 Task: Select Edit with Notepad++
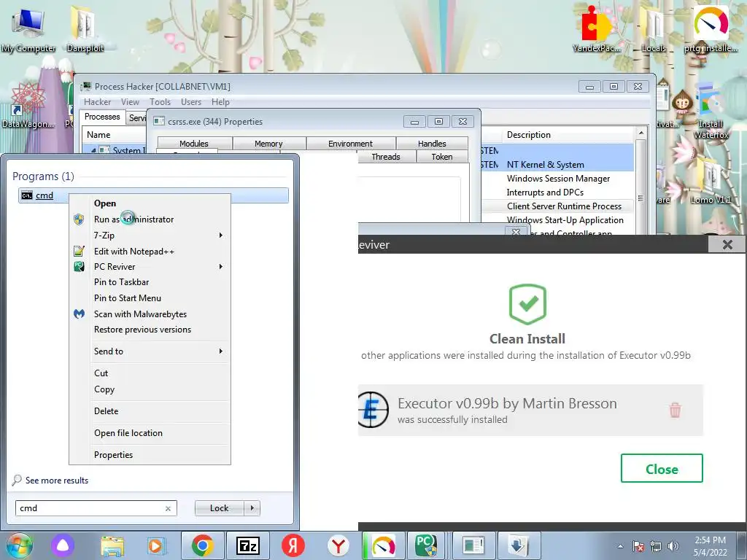tap(134, 252)
